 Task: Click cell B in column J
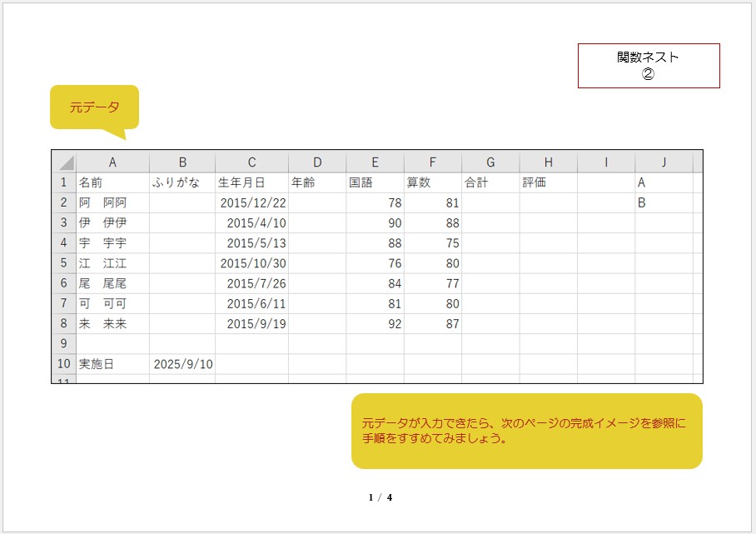[x=664, y=202]
